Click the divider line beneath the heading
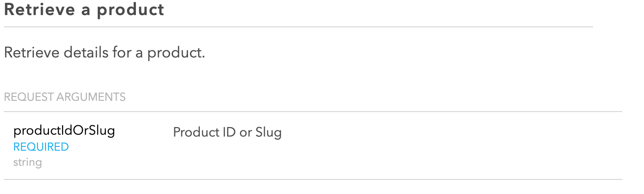 click(x=298, y=27)
